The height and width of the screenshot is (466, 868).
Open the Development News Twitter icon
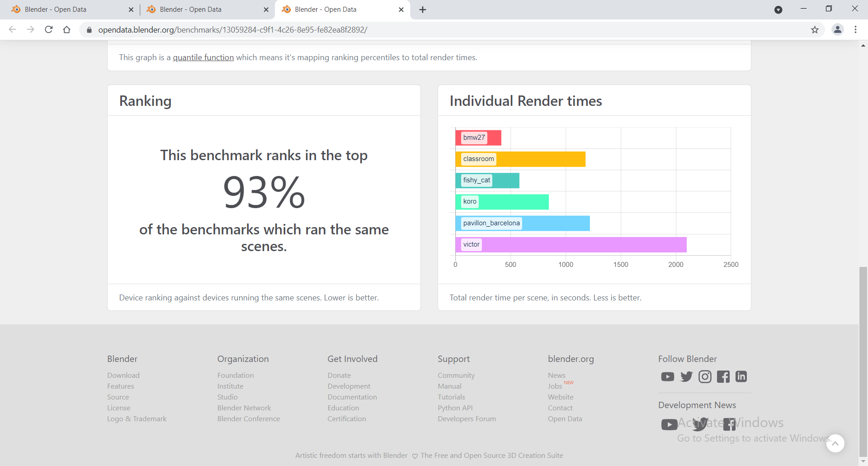tap(700, 424)
